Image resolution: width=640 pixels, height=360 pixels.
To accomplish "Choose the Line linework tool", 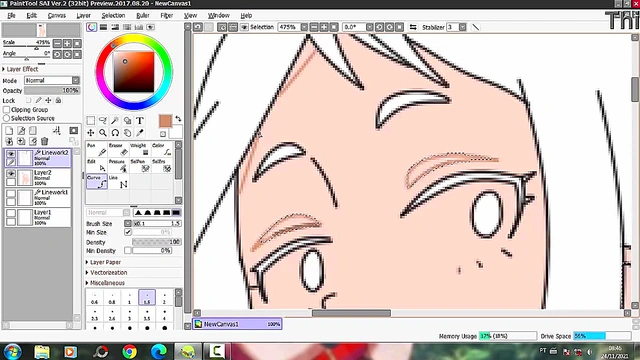I will click(118, 182).
